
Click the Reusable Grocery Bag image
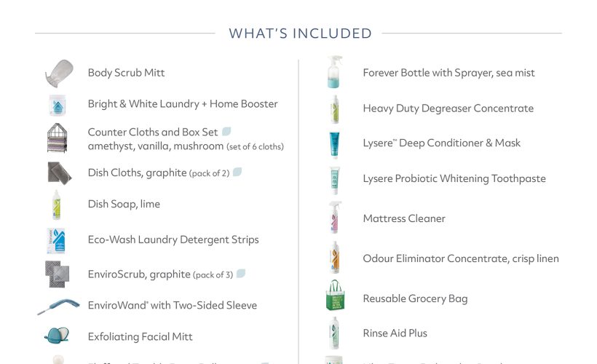(335, 297)
